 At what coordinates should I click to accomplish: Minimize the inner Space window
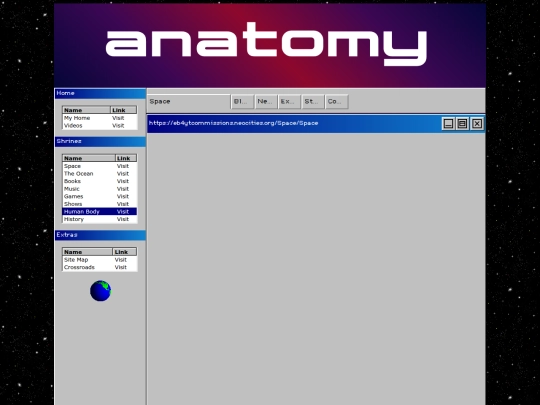click(448, 123)
